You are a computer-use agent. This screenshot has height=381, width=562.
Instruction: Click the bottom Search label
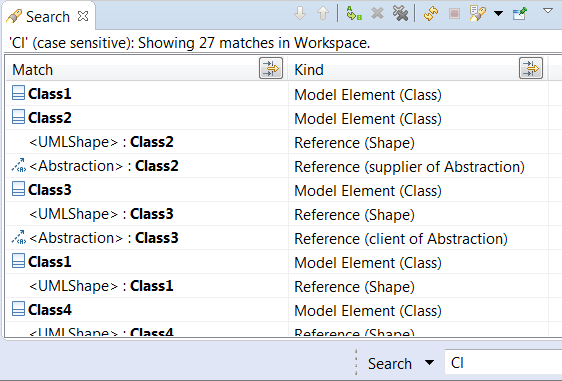[x=390, y=364]
